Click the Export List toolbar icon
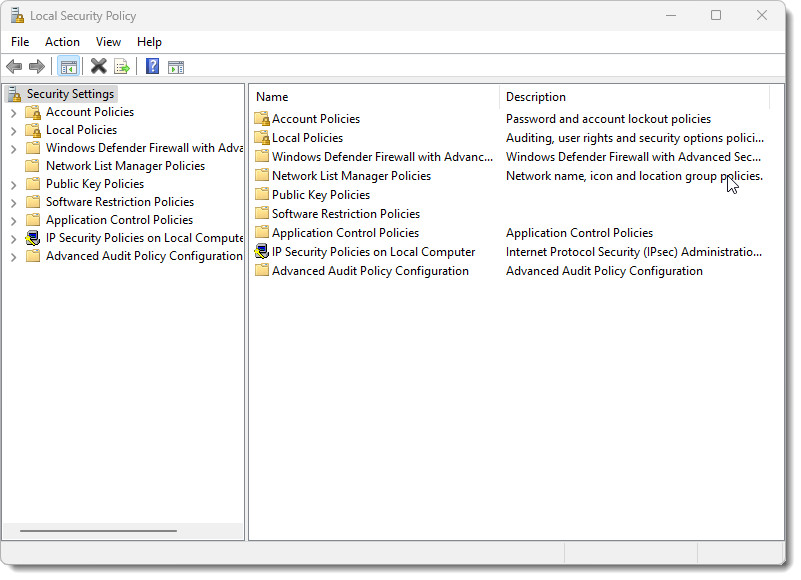 122,67
